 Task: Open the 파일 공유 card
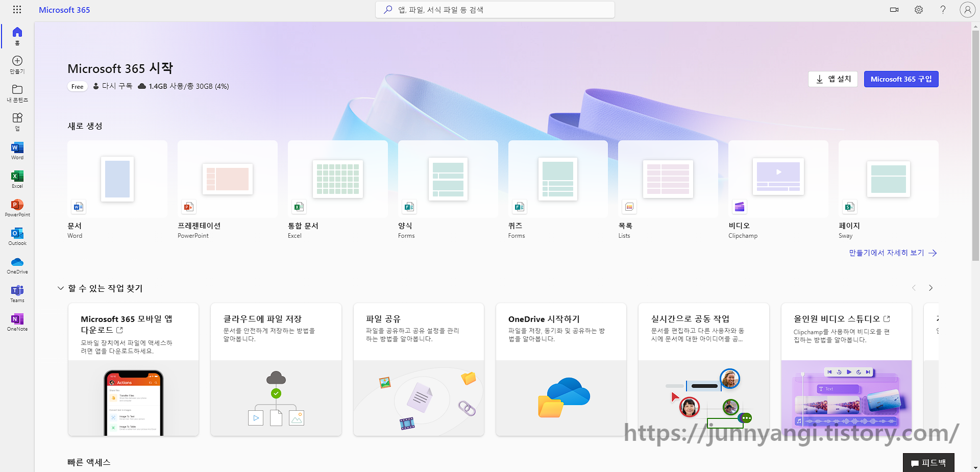(x=419, y=369)
